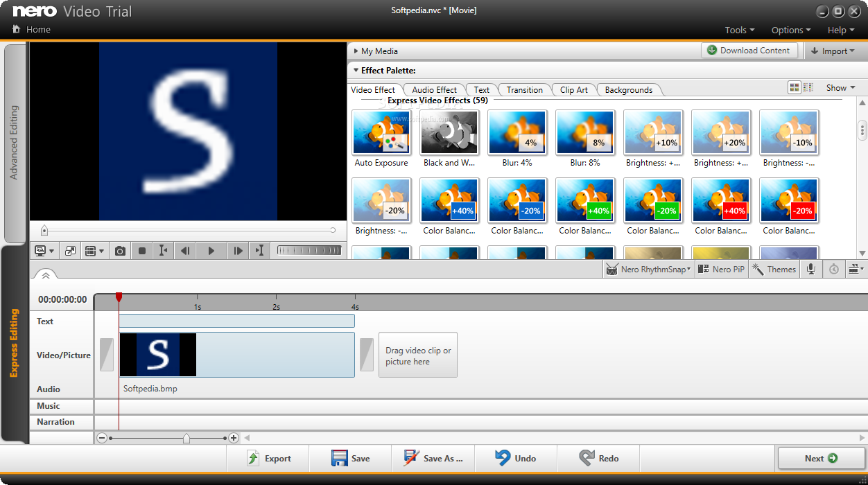Choose the Blur: 4% effect
This screenshot has height=485, width=868.
(x=517, y=132)
